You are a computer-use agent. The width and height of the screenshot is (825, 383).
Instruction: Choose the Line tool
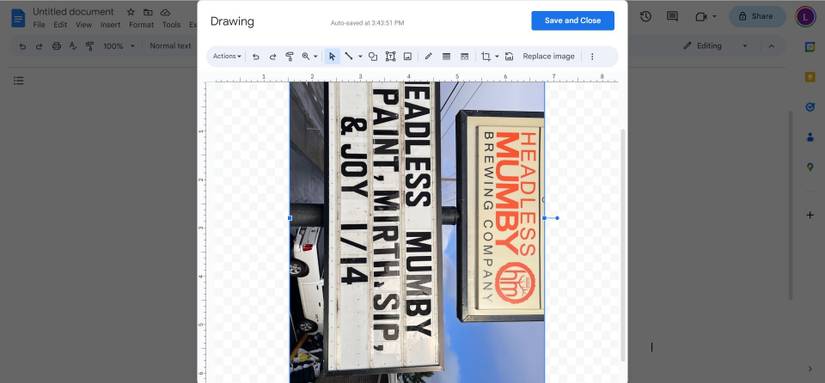click(x=348, y=56)
